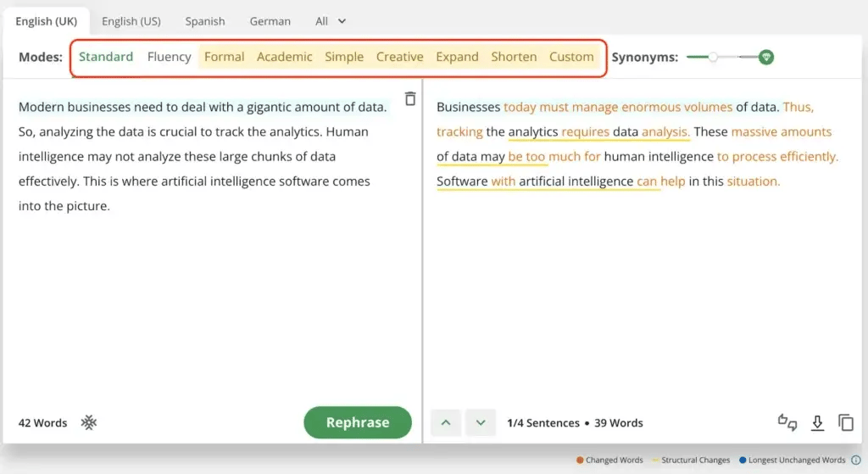
Task: Go to next sentence with down arrow
Action: [x=481, y=422]
